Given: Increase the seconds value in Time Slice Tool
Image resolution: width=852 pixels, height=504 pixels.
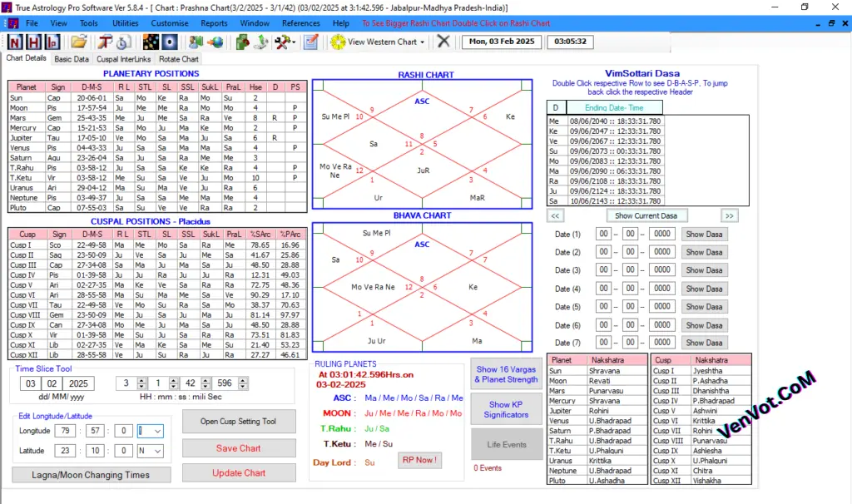Looking at the screenshot, I should [x=206, y=380].
